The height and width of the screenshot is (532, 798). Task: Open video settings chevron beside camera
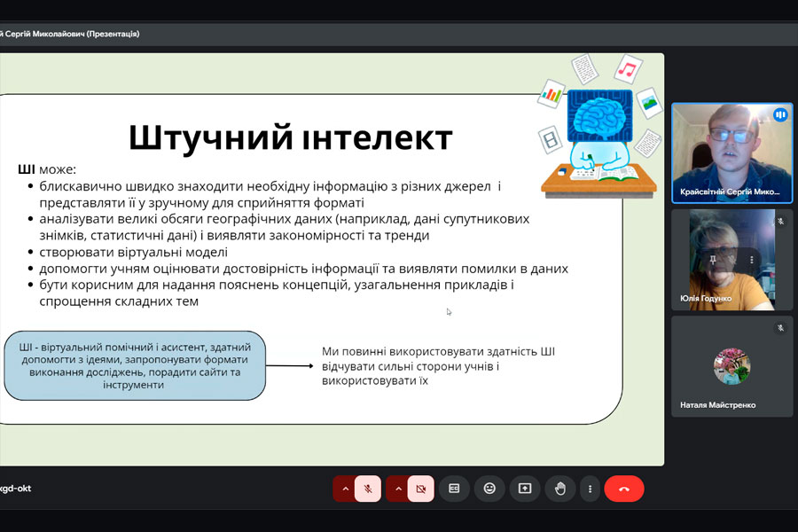(x=398, y=489)
